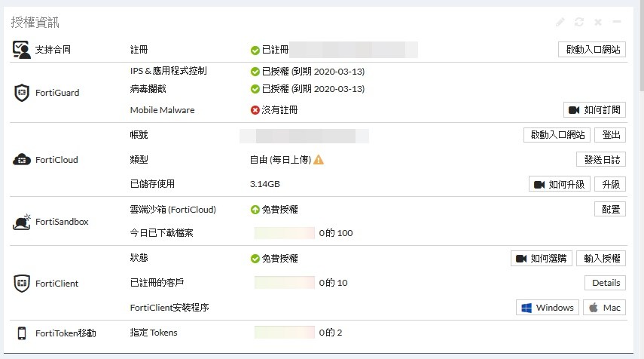The image size is (644, 359).
Task: Click the 指定 Tokens progress bar
Action: [x=284, y=333]
